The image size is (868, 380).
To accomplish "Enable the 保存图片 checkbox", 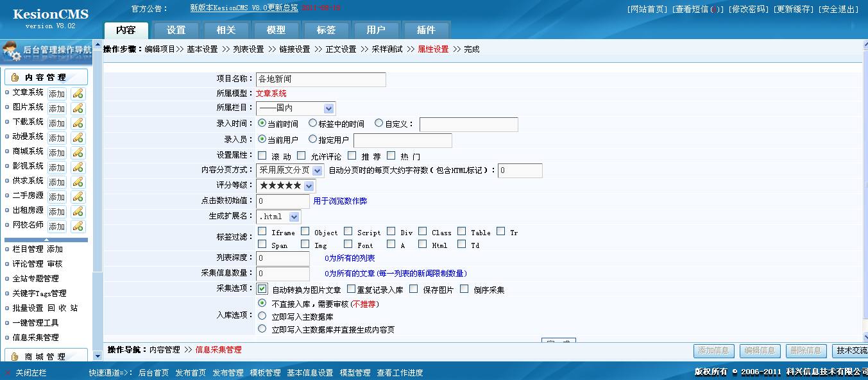I will (x=413, y=289).
